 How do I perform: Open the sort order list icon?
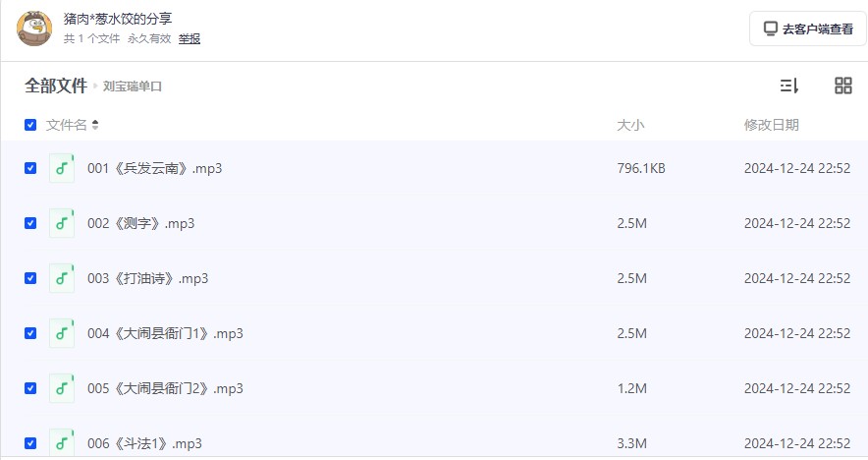(x=789, y=86)
